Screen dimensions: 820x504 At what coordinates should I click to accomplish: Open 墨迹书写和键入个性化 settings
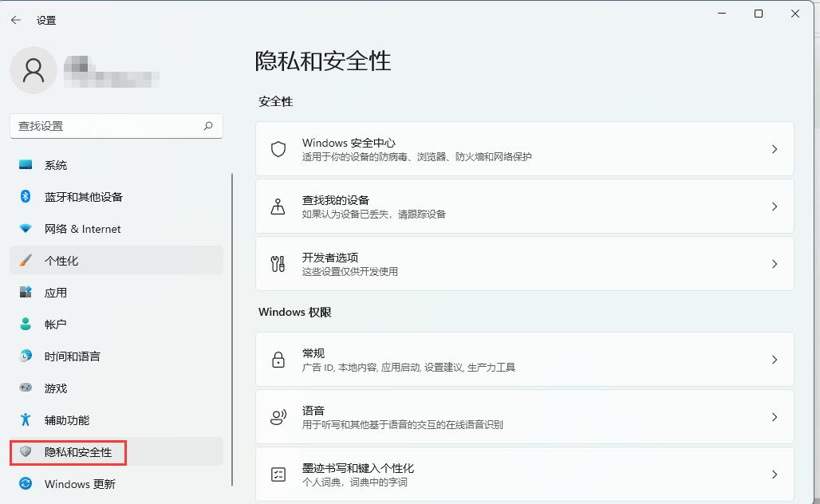[x=525, y=474]
